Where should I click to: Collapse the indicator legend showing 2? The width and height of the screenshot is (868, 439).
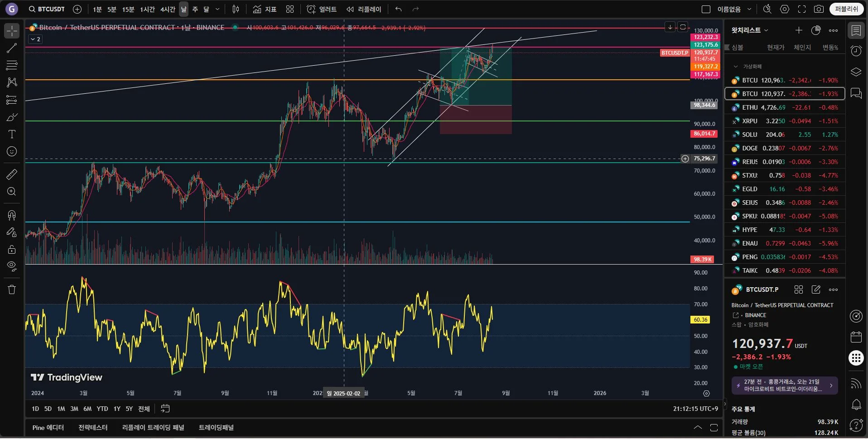pos(35,39)
